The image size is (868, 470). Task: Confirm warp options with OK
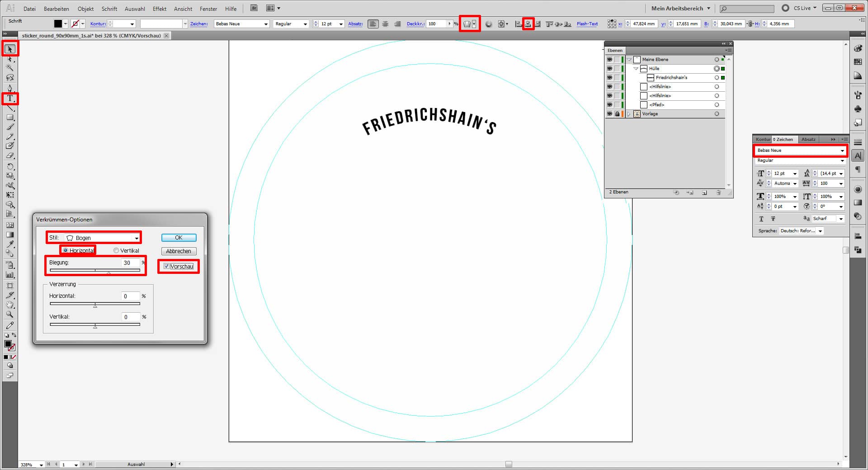[179, 238]
